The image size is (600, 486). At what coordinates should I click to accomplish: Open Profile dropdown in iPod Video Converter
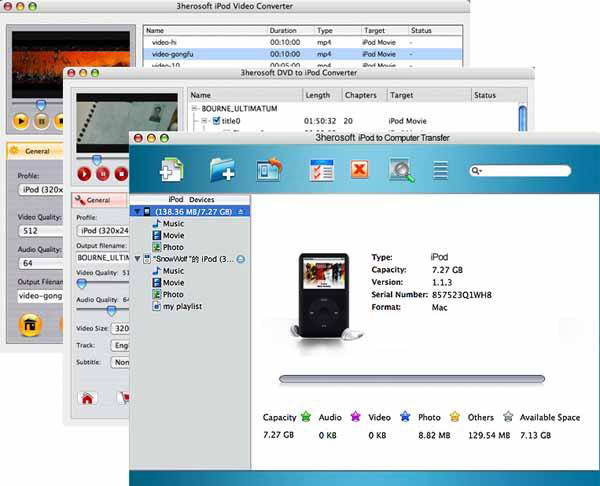(41, 190)
